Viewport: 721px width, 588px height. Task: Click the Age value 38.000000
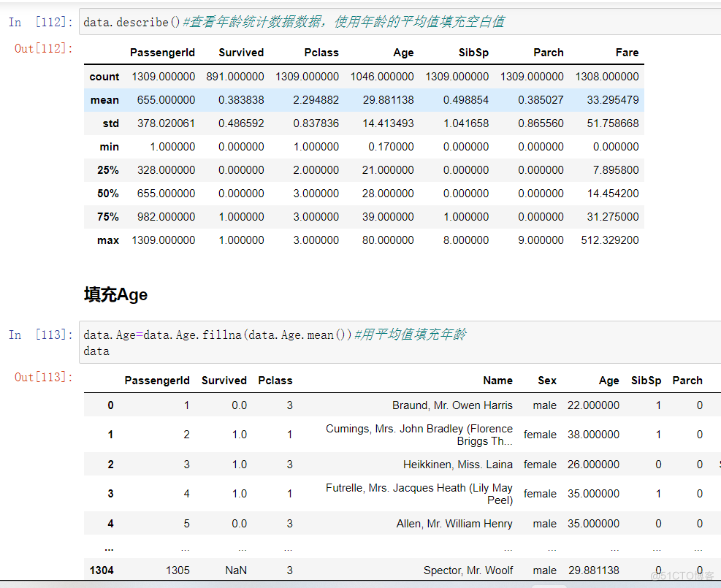click(x=593, y=435)
